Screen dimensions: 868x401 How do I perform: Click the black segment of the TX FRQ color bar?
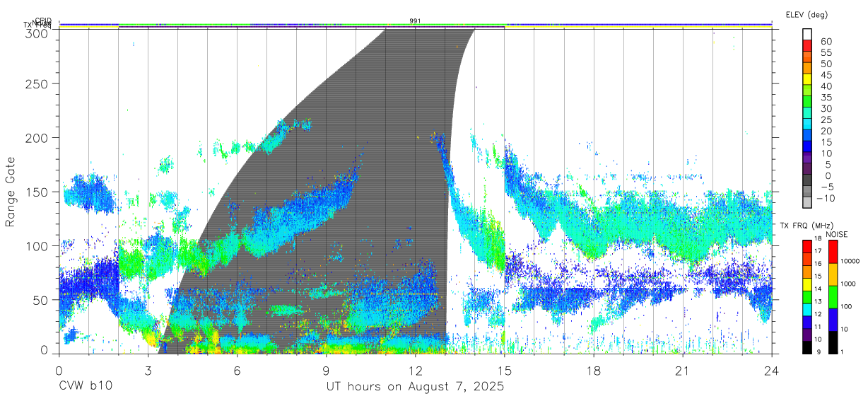click(x=807, y=346)
